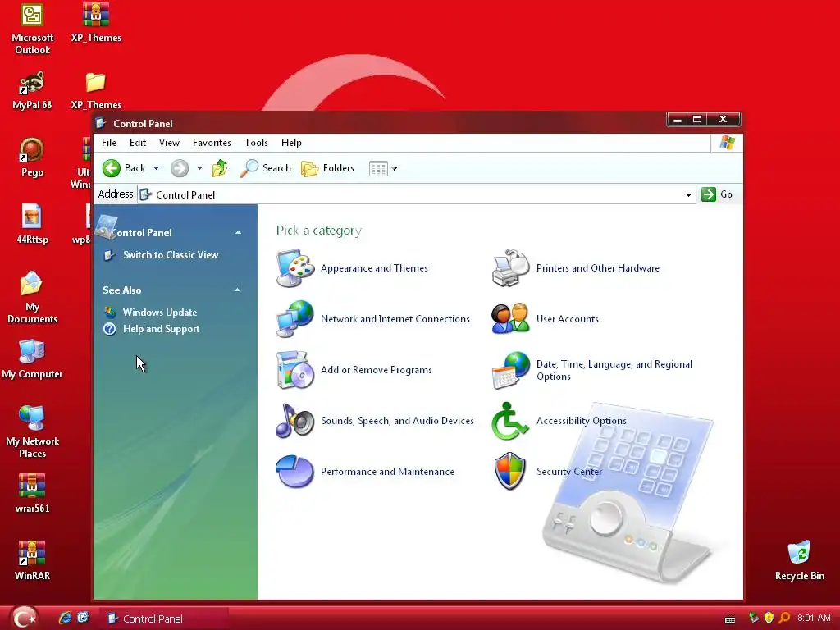840x630 pixels.
Task: Collapse the Control Panel sidebar section
Action: coord(238,232)
